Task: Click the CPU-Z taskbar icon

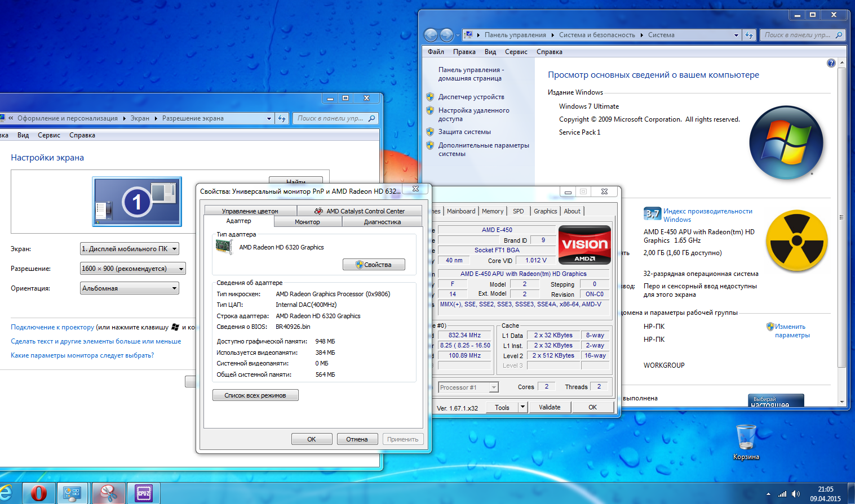Action: [144, 493]
